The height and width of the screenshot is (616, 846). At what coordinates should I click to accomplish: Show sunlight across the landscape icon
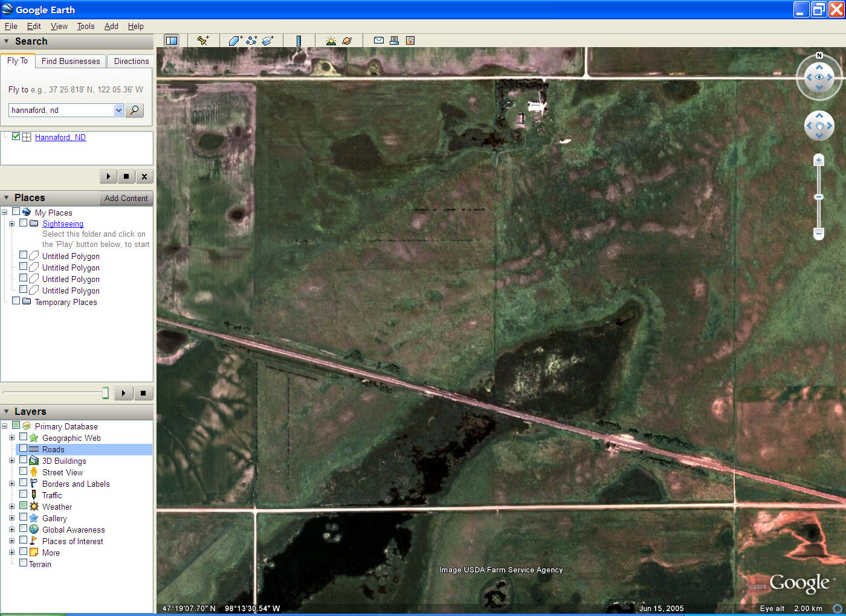[x=331, y=40]
